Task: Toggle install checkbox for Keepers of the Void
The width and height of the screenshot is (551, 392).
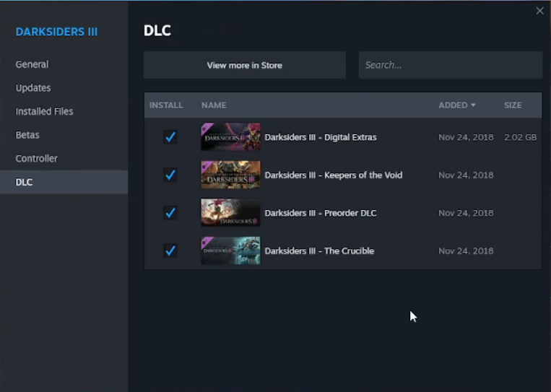Action: (x=170, y=175)
